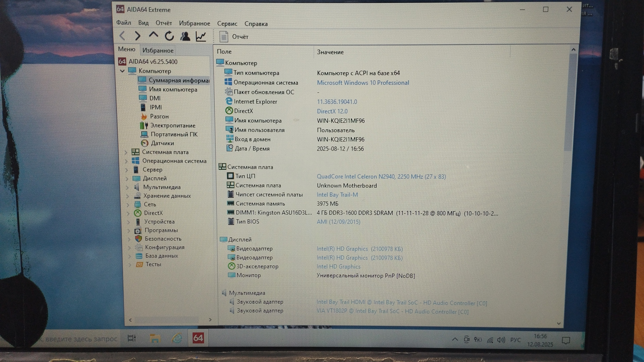Switch to the Избранное tab
The height and width of the screenshot is (362, 644).
coord(158,50)
